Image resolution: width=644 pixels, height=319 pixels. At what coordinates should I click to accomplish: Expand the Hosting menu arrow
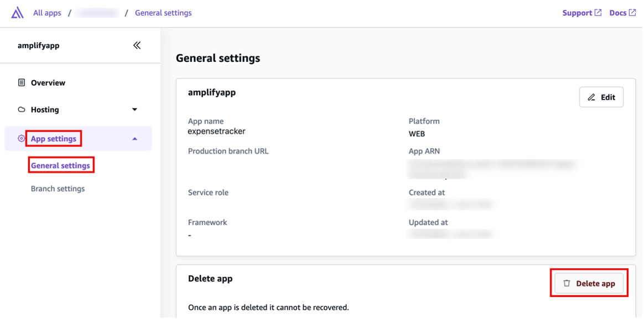tap(134, 109)
